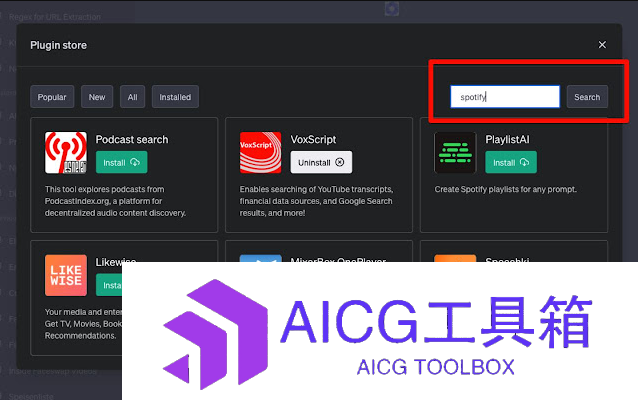
Task: Click the Search button
Action: click(x=587, y=97)
